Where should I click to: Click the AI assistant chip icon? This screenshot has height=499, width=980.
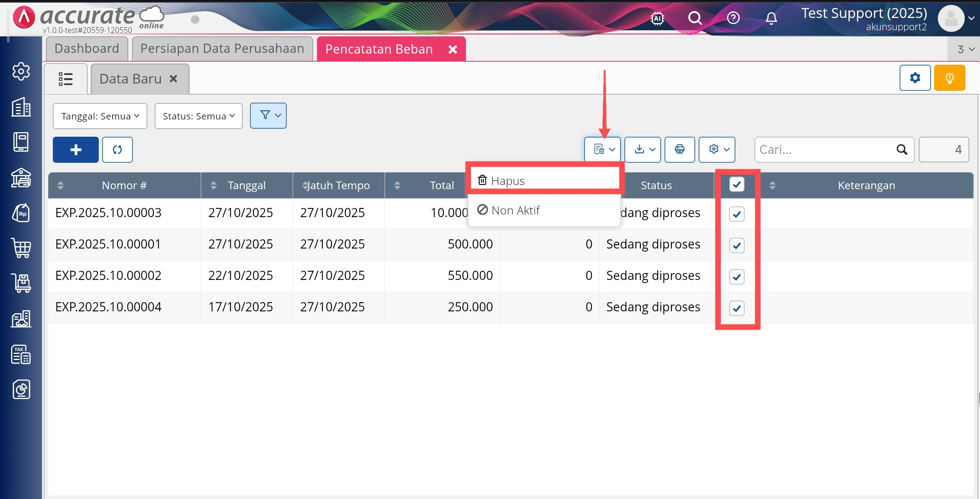(657, 18)
